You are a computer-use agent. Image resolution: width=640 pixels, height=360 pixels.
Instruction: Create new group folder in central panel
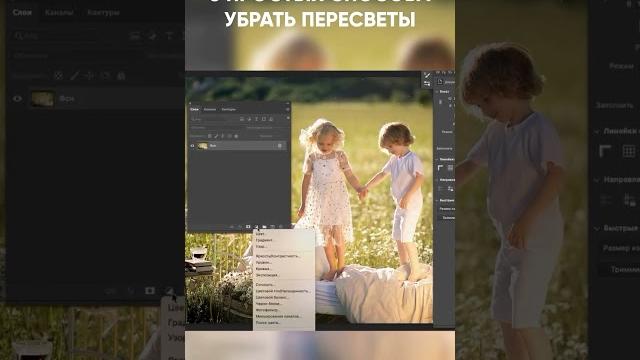(264, 227)
